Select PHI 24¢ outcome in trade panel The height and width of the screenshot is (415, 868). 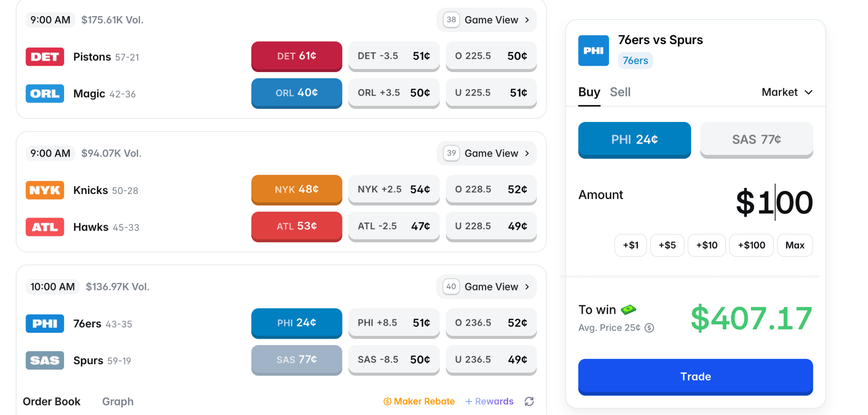[634, 140]
